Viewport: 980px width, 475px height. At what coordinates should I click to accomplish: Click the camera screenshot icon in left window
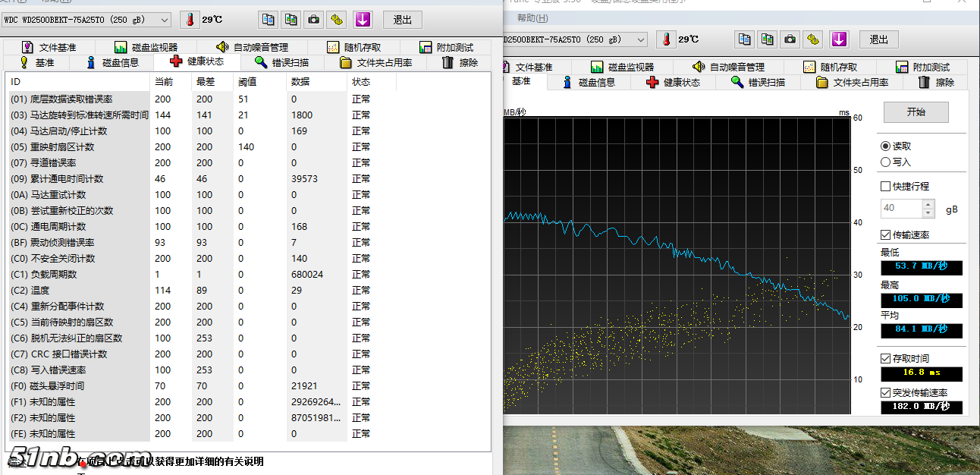point(313,20)
